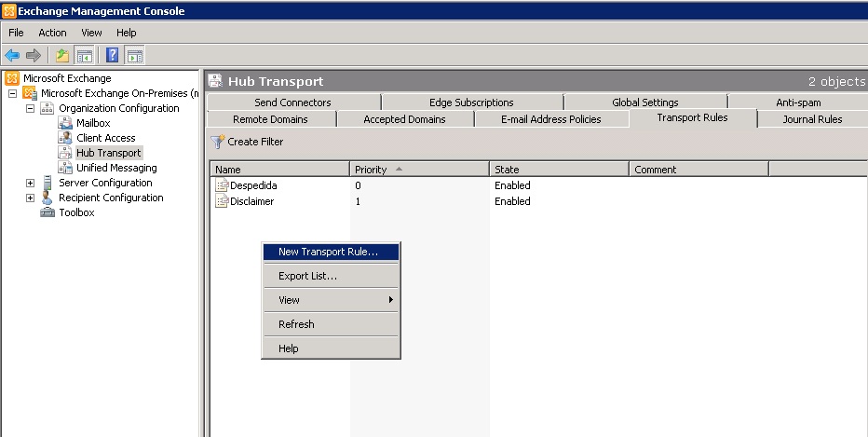Open the Help menu in menu bar
This screenshot has width=868, height=437.
(x=127, y=33)
